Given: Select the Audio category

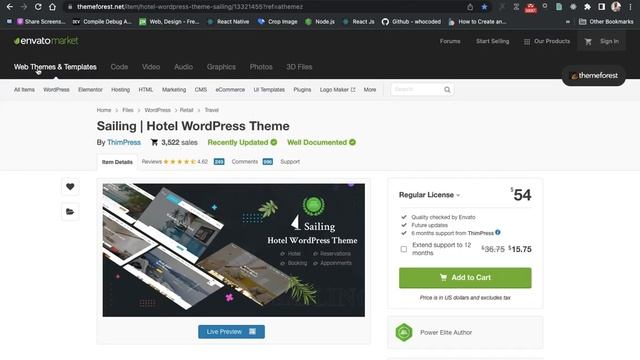Looking at the screenshot, I should (183, 67).
